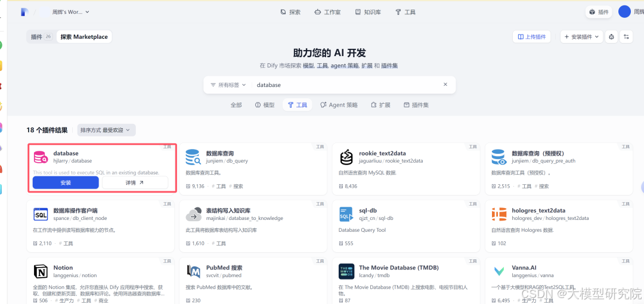This screenshot has height=304, width=644.
Task: Open the PubMed 搜索 plugin title
Action: pos(224,268)
